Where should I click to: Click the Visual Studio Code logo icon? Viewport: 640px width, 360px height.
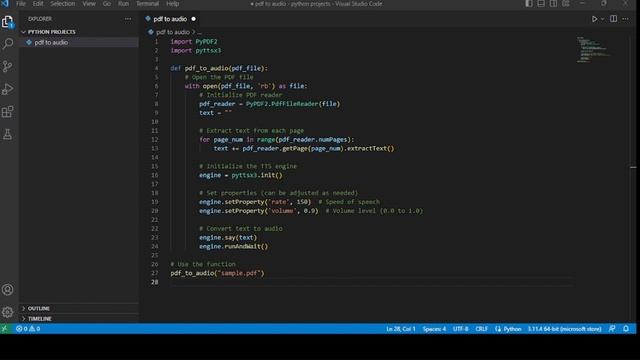pyautogui.click(x=5, y=3)
